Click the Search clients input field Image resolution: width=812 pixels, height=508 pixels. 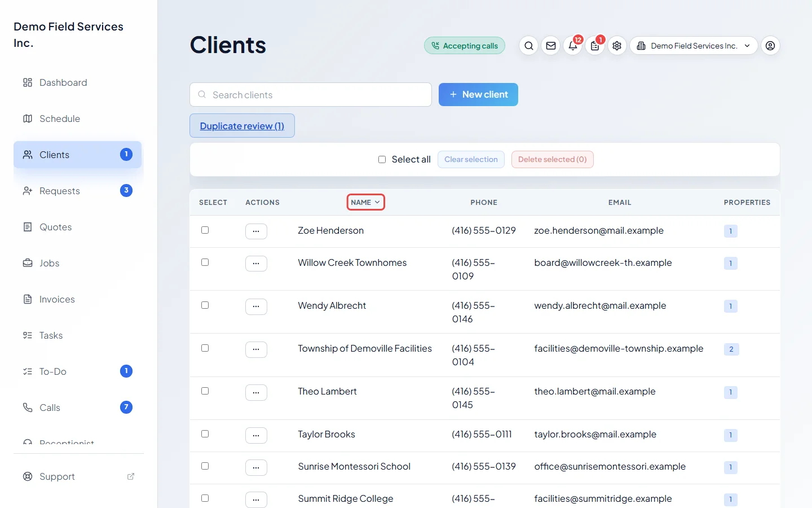pos(311,95)
